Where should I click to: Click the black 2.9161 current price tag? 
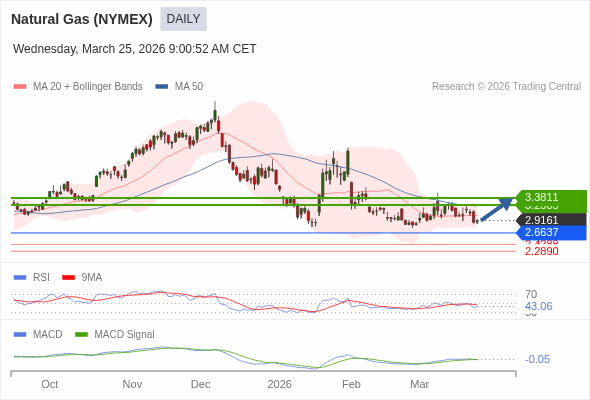pyautogui.click(x=551, y=220)
